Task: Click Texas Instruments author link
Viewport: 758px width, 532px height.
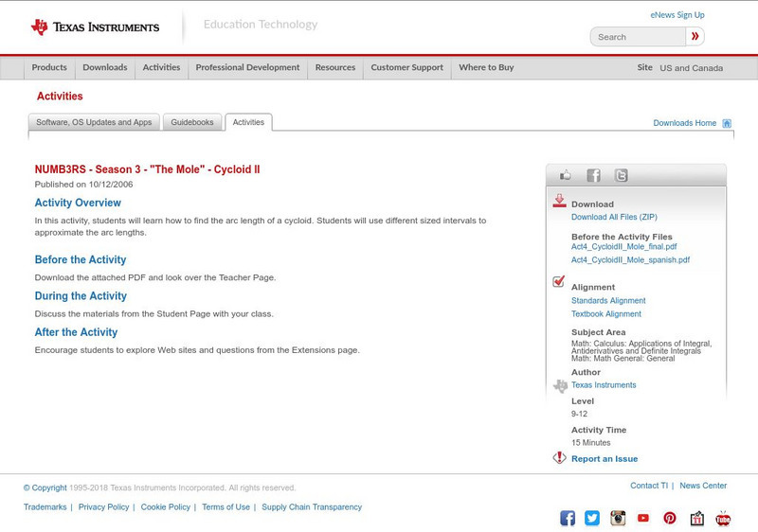Action: pyautogui.click(x=604, y=384)
